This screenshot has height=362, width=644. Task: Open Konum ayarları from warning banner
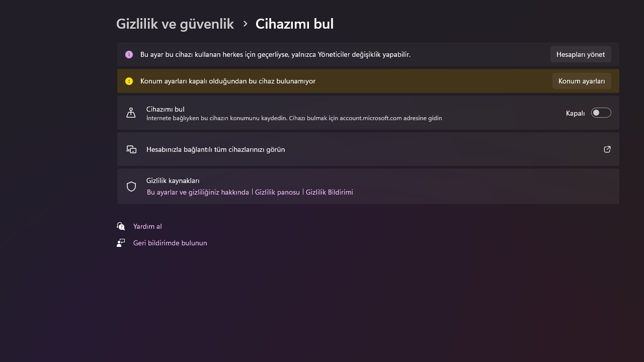click(582, 81)
